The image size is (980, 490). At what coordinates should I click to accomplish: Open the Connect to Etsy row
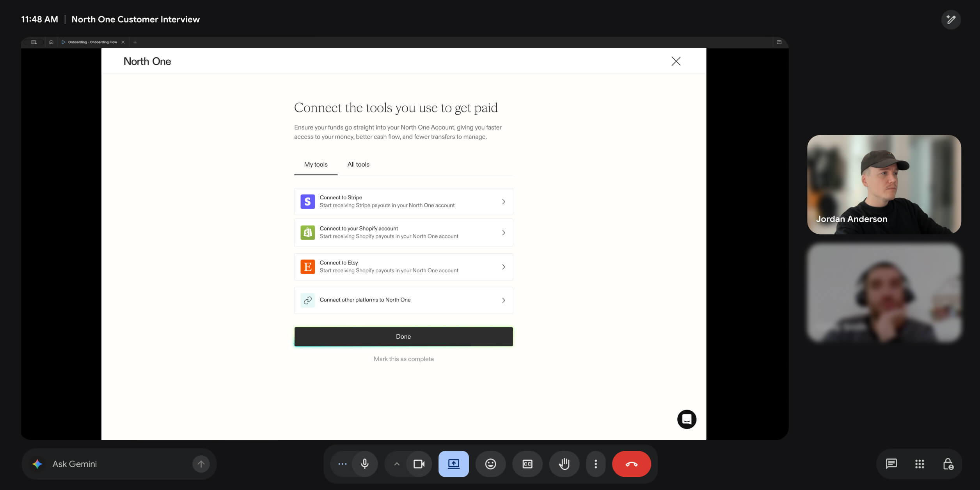point(403,267)
